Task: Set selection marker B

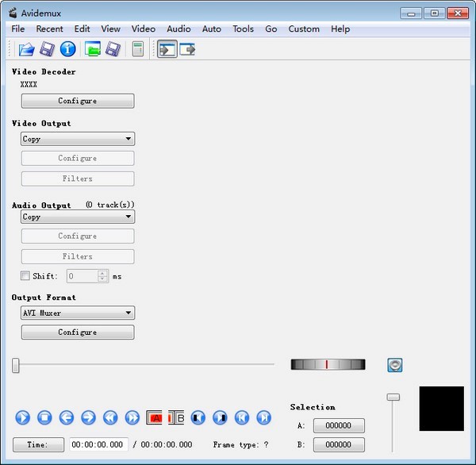Action: click(x=176, y=417)
